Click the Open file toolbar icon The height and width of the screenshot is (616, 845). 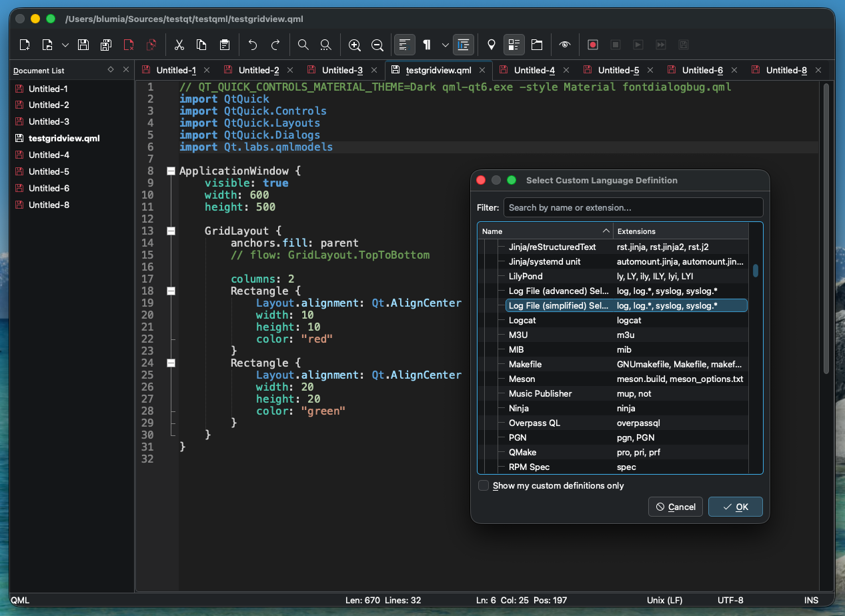[47, 45]
